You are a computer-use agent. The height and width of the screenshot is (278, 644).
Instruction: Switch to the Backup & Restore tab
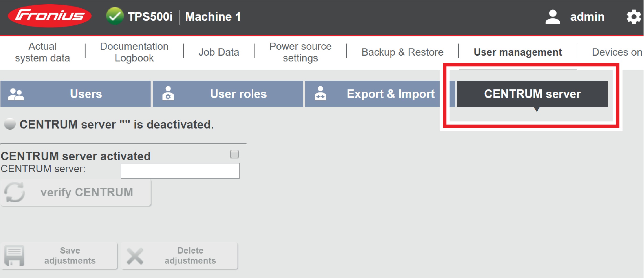pos(403,52)
